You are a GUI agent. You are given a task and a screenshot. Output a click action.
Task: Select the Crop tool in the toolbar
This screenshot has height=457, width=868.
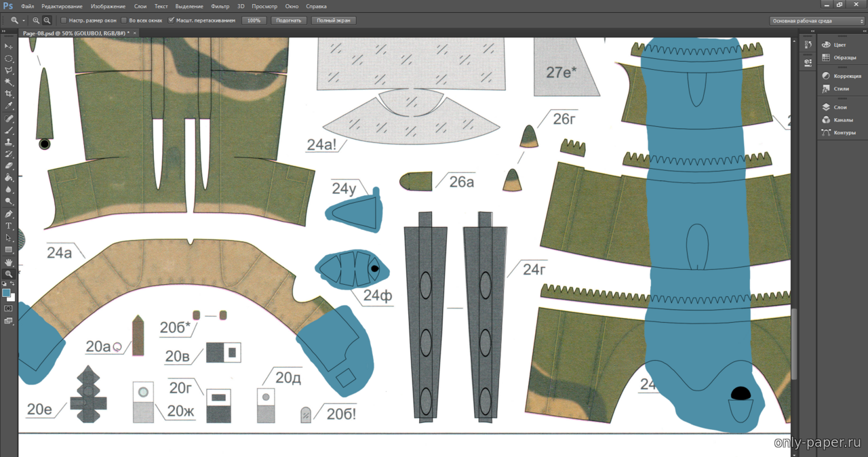pos(9,94)
